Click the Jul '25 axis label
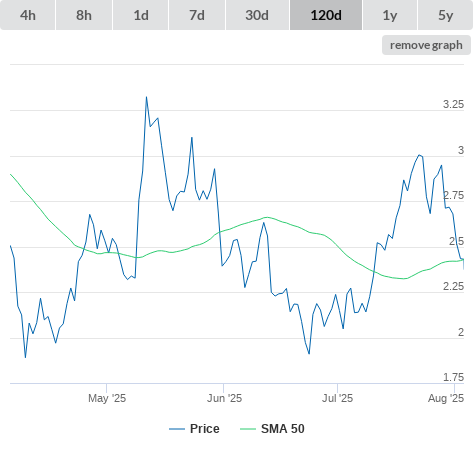Screen dimensions: 474x455 click(337, 398)
